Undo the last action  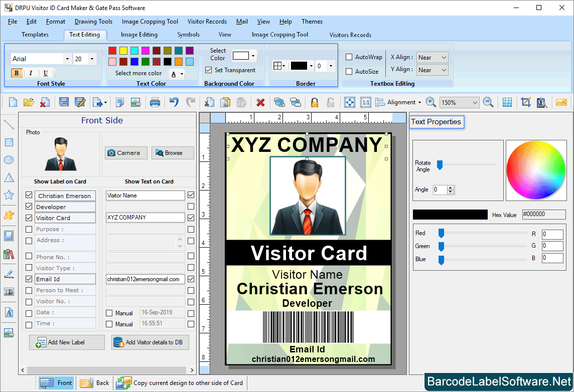175,102
